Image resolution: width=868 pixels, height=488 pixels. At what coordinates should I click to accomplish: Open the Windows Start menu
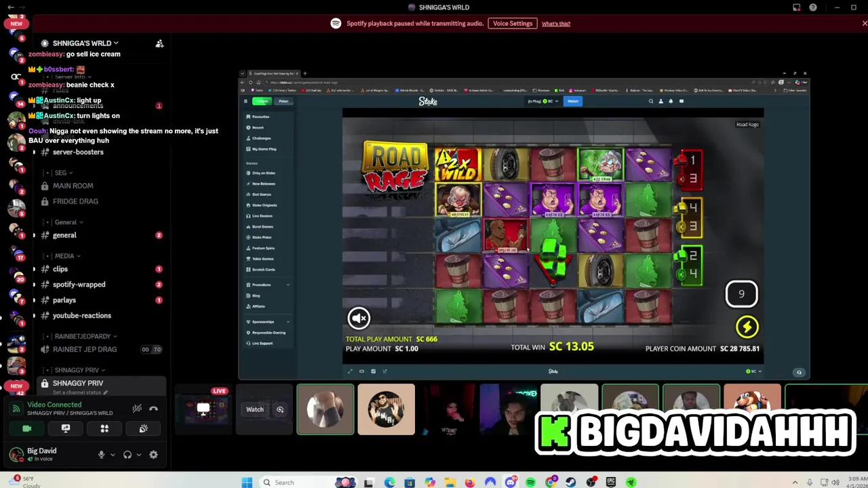[247, 483]
